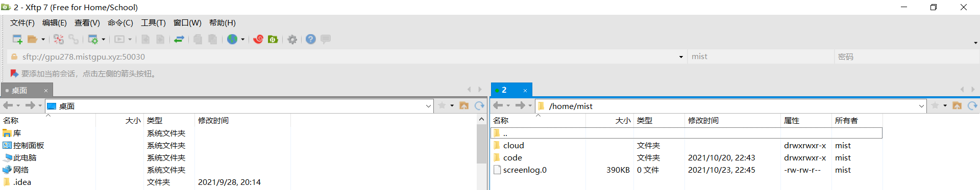
Task: Click remote pane home folder icon
Action: [x=957, y=105]
